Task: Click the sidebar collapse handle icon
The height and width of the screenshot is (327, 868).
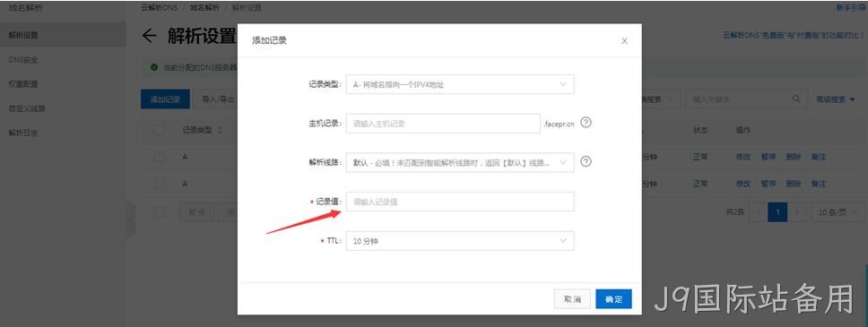Action: 131,219
